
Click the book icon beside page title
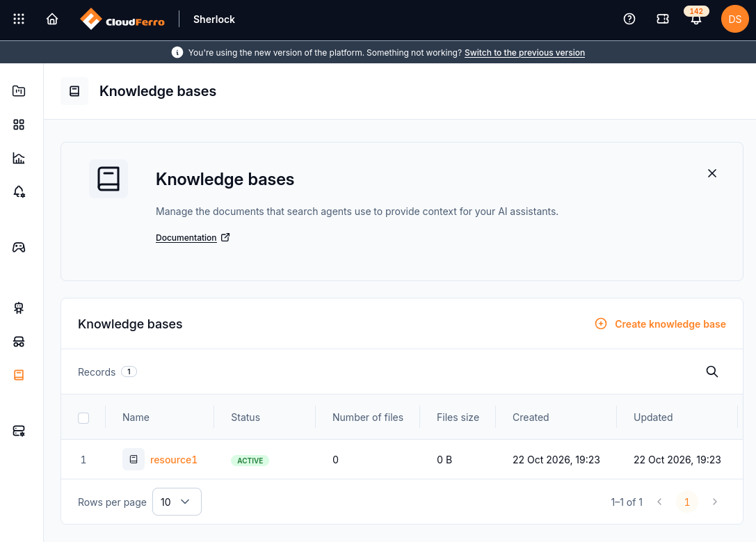click(74, 91)
